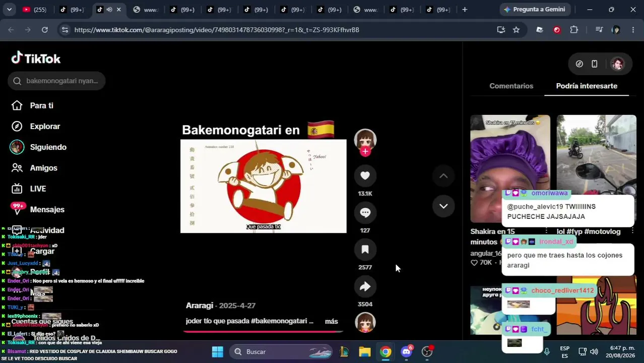Install app icon in the address bar
644x363 pixels.
[x=501, y=30]
